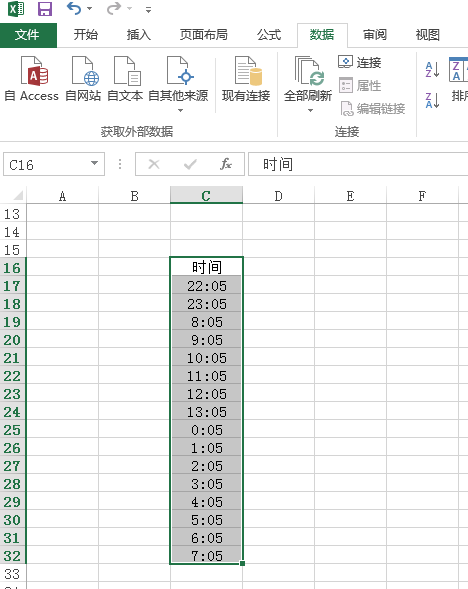Select column D header
The width and height of the screenshot is (468, 589).
278,196
